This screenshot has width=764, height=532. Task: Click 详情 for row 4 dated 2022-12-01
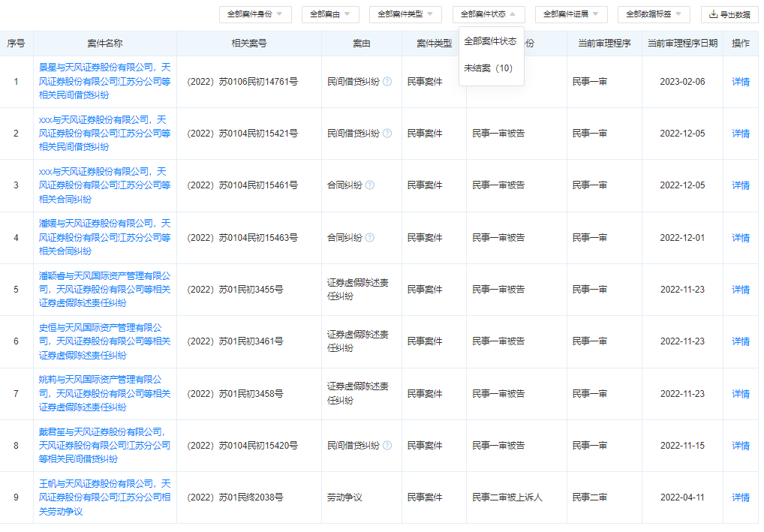(x=741, y=238)
